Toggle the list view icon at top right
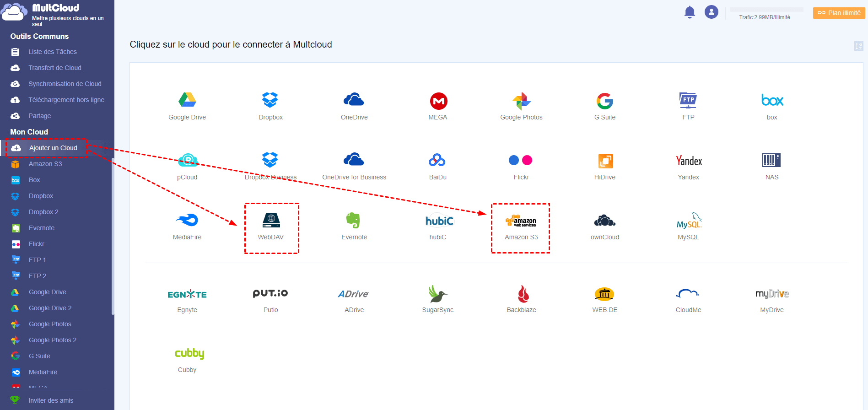The width and height of the screenshot is (868, 410). (858, 46)
